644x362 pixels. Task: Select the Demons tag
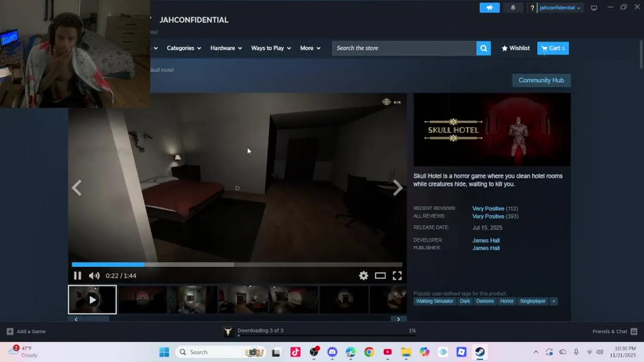click(485, 301)
